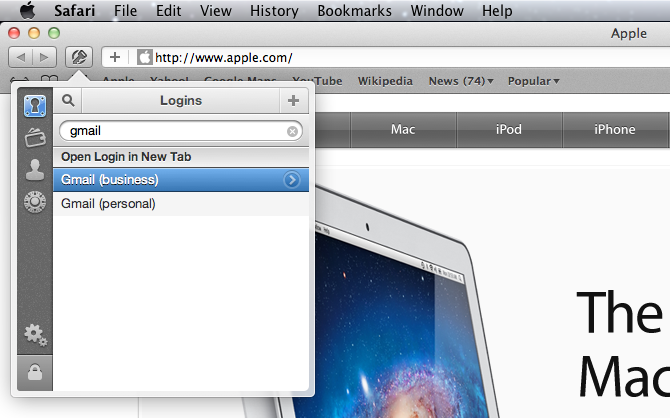Viewport: 670px width, 418px height.
Task: Open the iPod tab on Apple site
Action: [x=509, y=130]
